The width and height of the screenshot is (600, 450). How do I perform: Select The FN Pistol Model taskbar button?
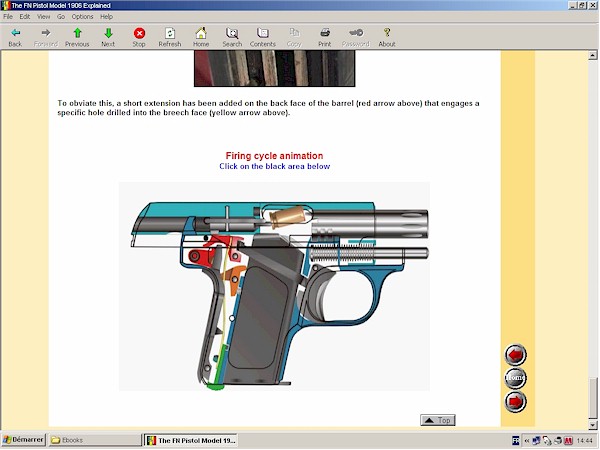coord(191,440)
